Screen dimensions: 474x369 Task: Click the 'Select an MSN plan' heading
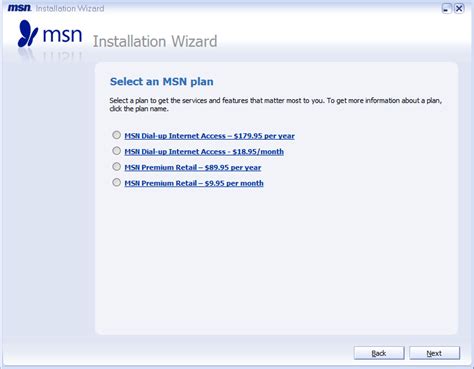tap(162, 82)
